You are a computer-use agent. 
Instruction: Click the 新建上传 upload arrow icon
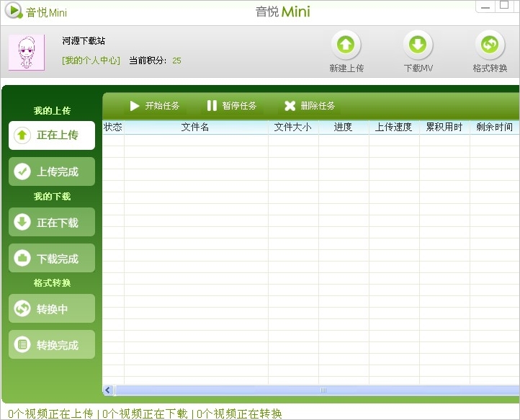[346, 45]
